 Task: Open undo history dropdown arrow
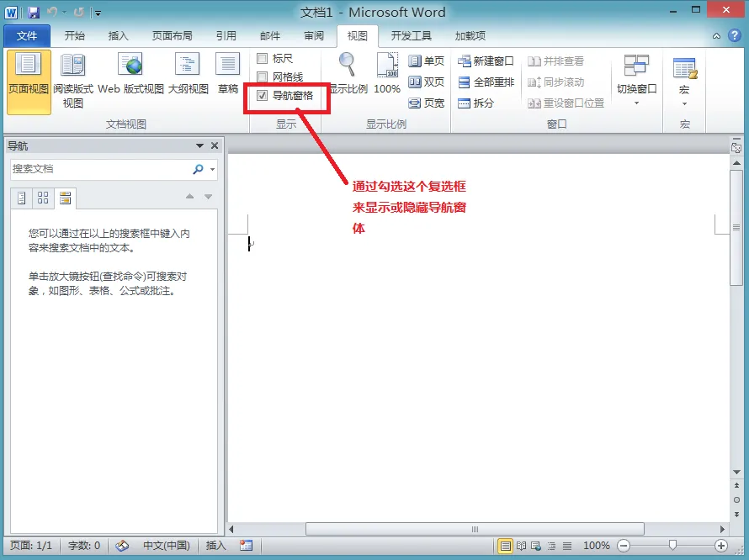64,13
